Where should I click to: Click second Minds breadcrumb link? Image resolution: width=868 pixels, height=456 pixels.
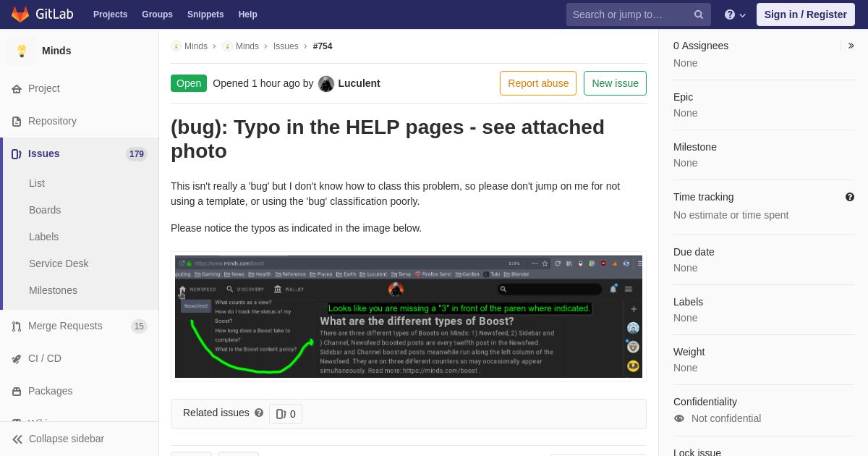247,46
